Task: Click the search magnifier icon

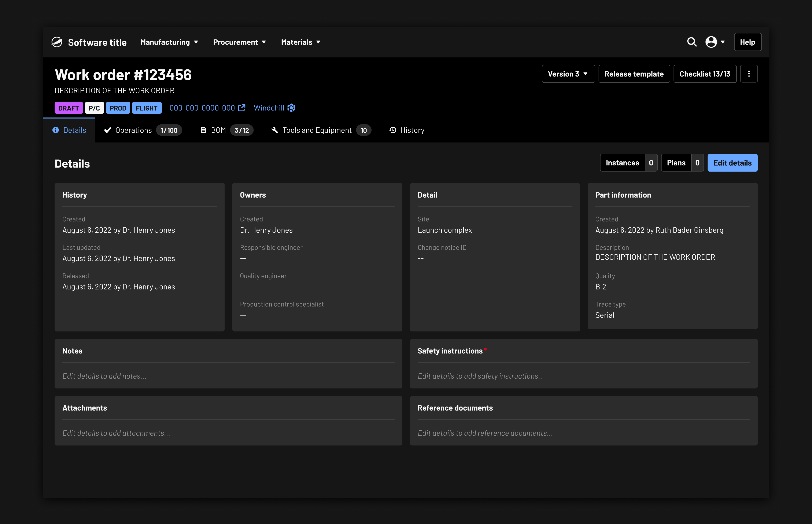Action: coord(691,42)
